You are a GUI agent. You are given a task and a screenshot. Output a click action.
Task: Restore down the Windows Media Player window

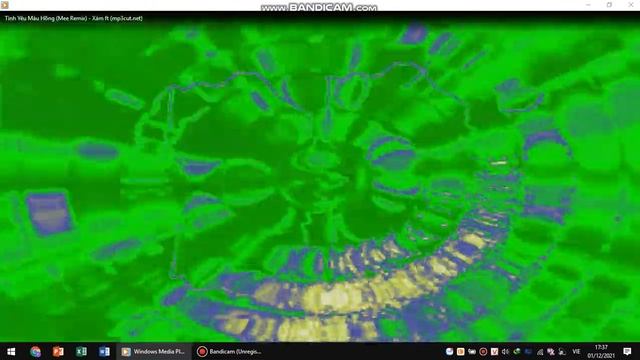[x=609, y=5]
